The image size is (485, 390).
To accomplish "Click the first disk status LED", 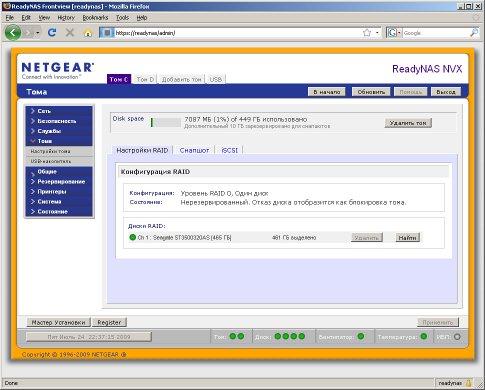I will click(277, 336).
